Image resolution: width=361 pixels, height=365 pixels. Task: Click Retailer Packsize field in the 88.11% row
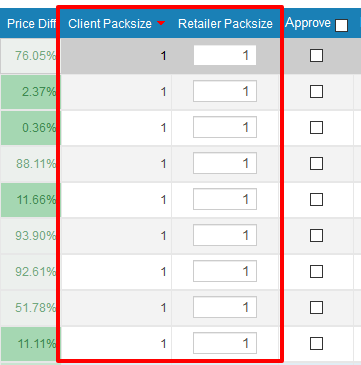pyautogui.click(x=225, y=163)
